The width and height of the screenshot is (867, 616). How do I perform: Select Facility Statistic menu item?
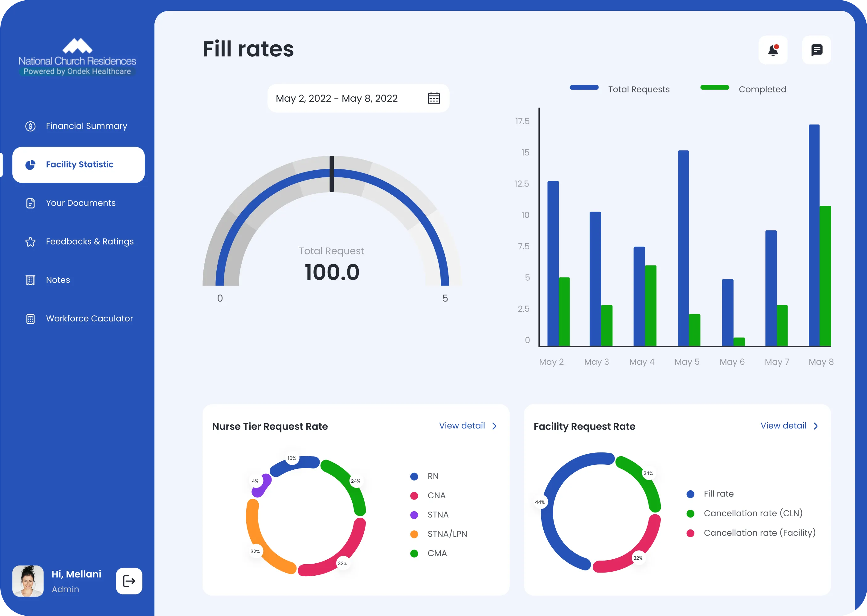tap(78, 164)
